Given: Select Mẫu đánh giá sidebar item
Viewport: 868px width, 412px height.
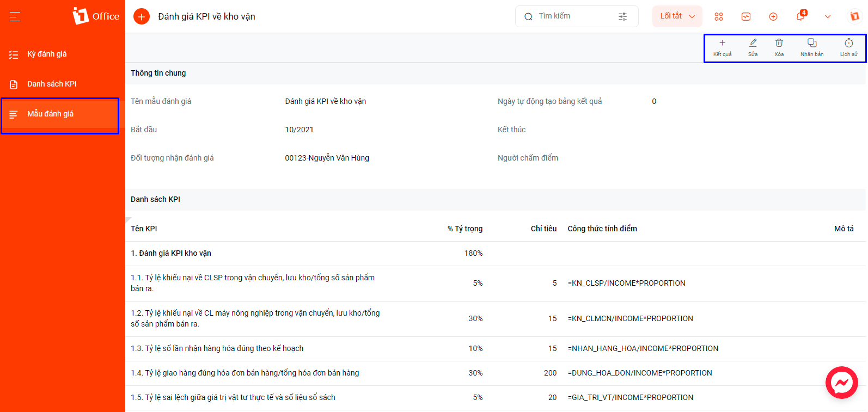Looking at the screenshot, I should click(60, 114).
